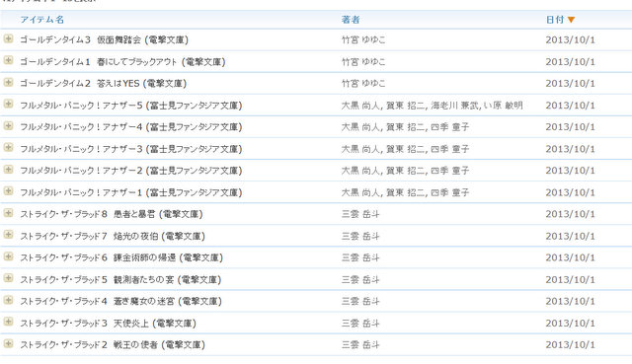Click date 2013/10/1 in ゴールデンタイム1 row
Image resolution: width=632 pixels, height=364 pixels.
coord(571,62)
